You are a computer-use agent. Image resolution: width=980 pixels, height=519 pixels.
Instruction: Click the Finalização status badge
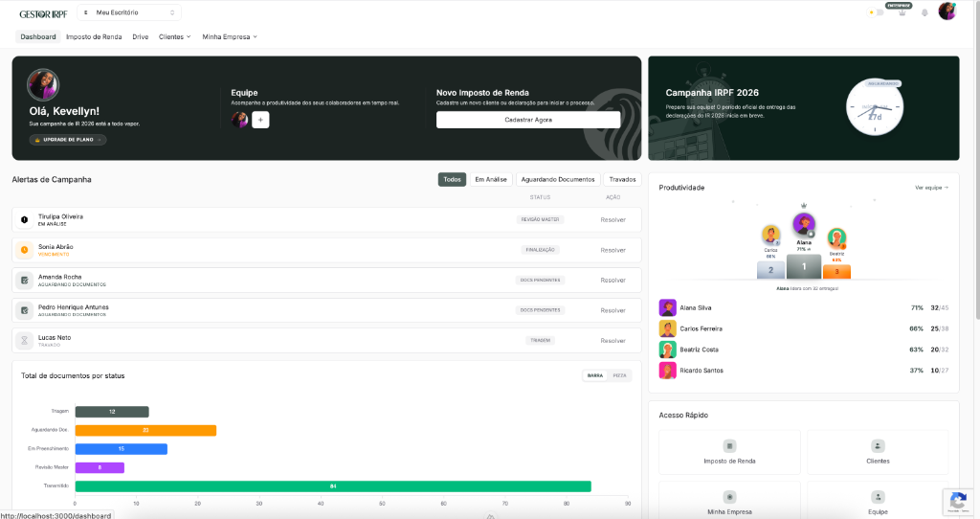(x=540, y=250)
